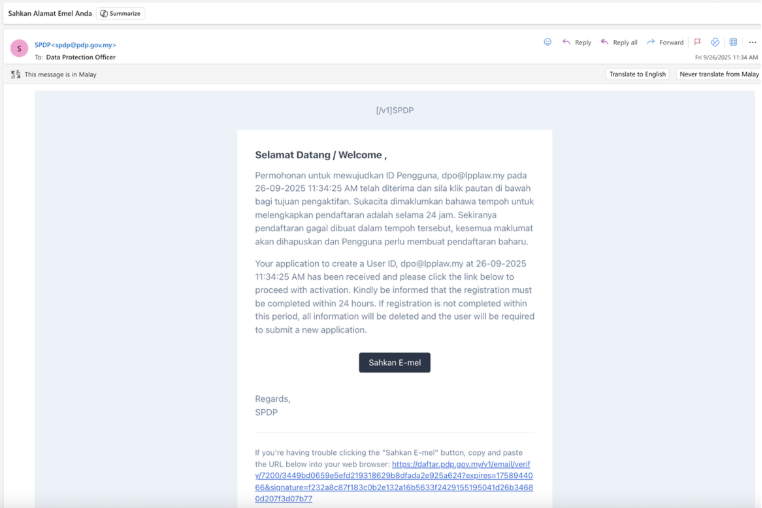
Task: Click the Sahkan E-mel button
Action: pyautogui.click(x=394, y=362)
